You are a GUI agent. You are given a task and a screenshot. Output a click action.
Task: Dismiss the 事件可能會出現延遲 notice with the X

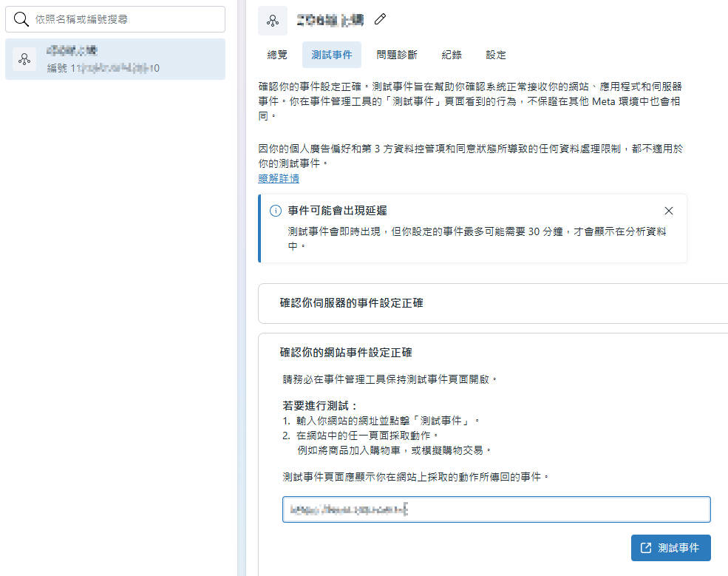point(669,211)
